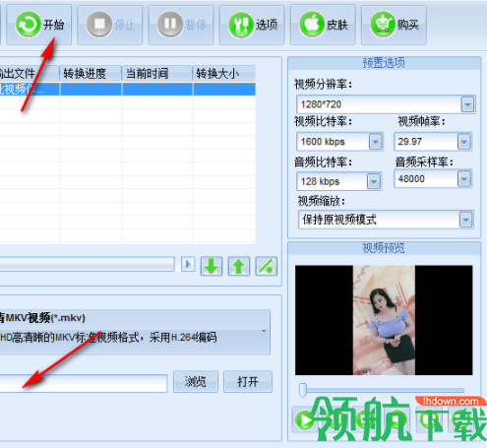Click the 停止 stop button
This screenshot has width=487, height=448.
click(110, 25)
